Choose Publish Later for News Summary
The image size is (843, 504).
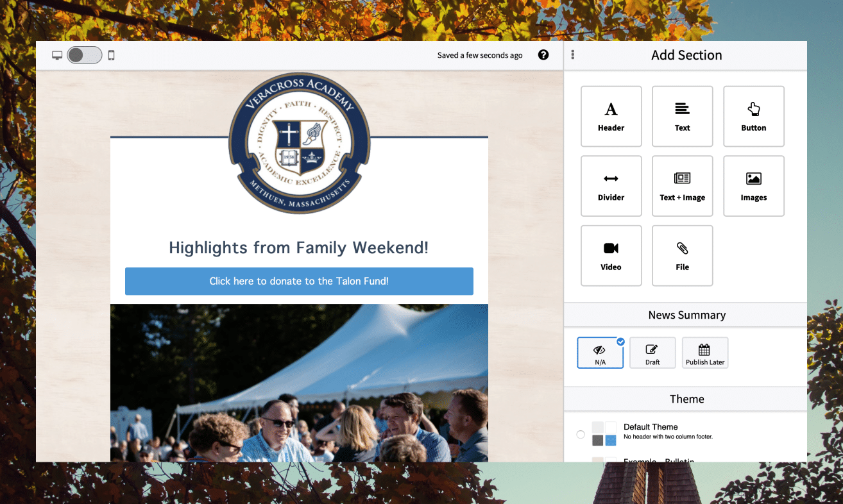[705, 353]
